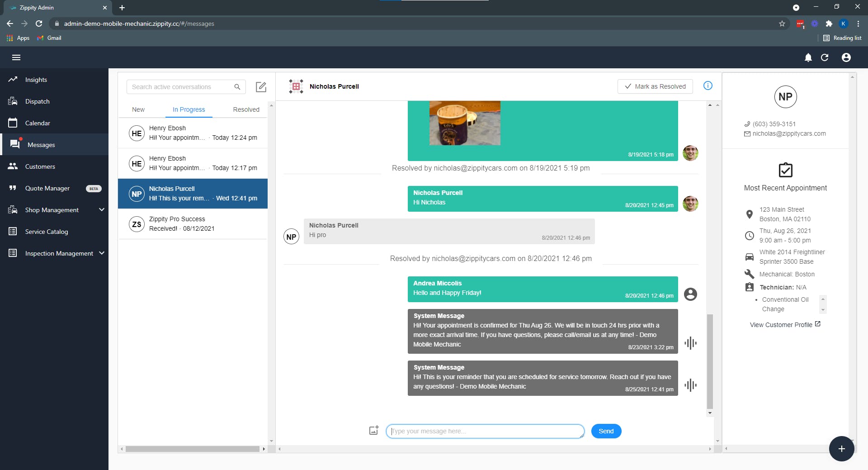Open Quote Manager

coord(54,188)
